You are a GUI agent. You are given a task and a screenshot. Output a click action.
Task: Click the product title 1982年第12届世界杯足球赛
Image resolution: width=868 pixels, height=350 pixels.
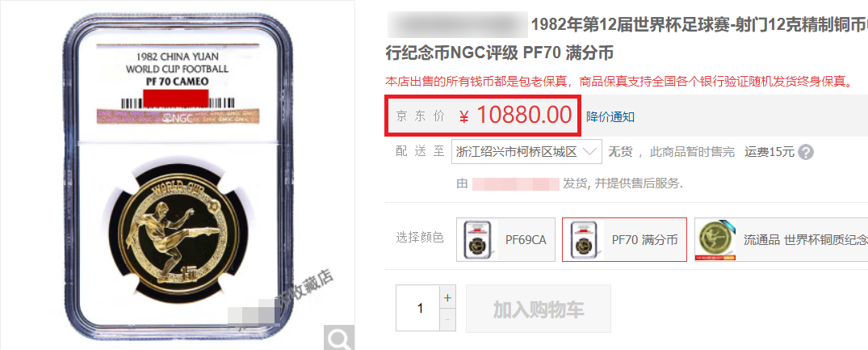pyautogui.click(x=632, y=25)
